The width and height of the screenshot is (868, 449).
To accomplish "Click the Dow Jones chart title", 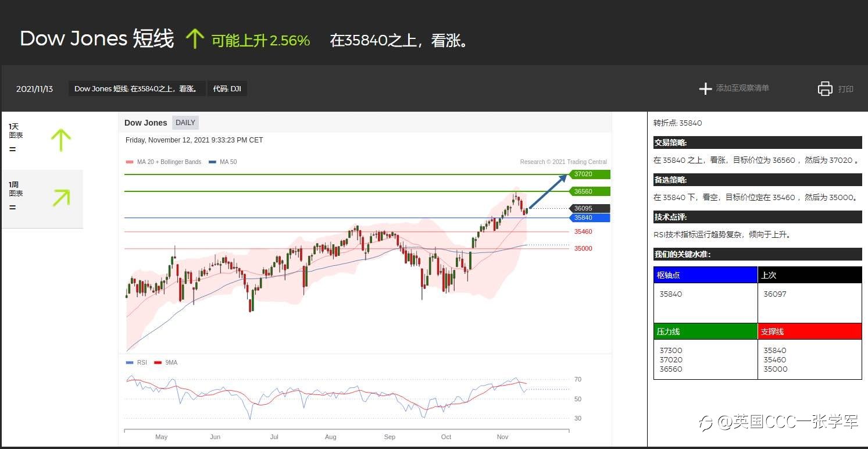I will 145,123.
